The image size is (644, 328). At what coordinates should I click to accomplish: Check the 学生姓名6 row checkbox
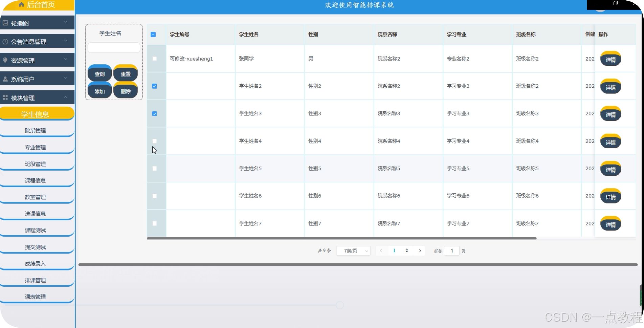click(x=155, y=196)
